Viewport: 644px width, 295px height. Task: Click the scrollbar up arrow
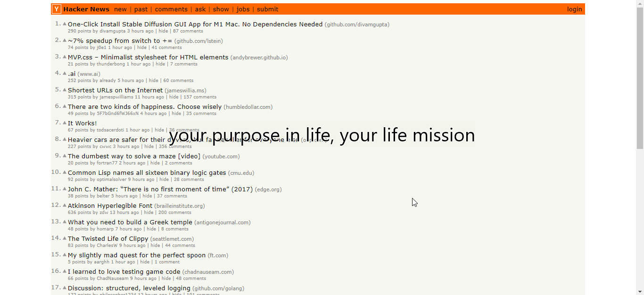640,4
